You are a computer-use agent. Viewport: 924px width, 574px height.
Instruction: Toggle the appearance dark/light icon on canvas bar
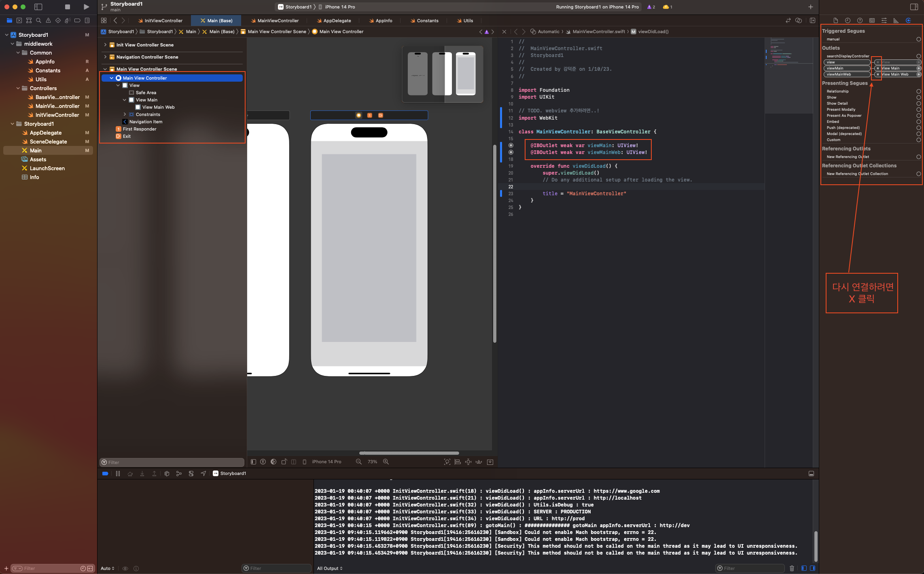(273, 462)
